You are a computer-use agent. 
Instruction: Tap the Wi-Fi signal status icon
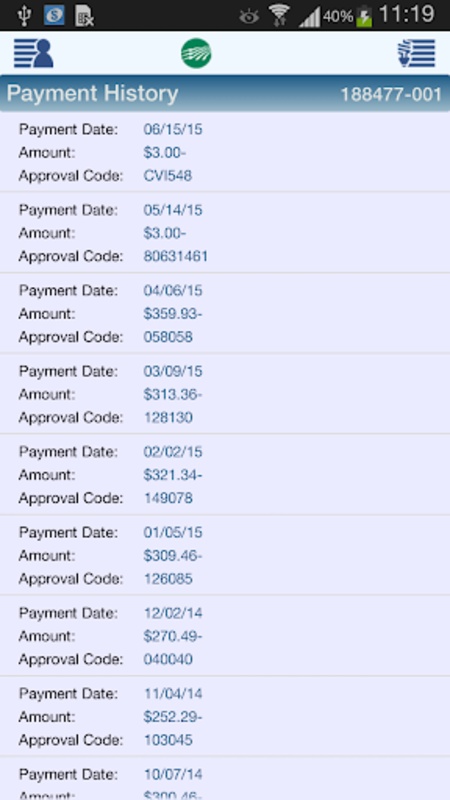pyautogui.click(x=280, y=15)
